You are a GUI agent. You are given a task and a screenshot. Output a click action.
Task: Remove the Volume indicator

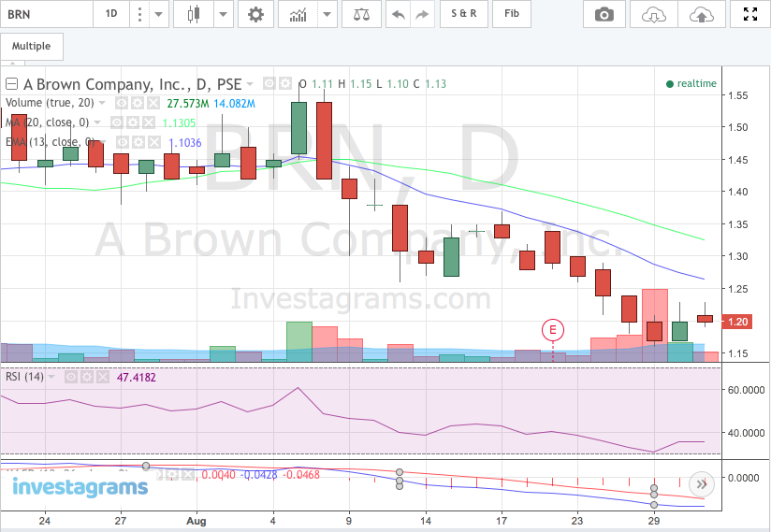pyautogui.click(x=153, y=103)
